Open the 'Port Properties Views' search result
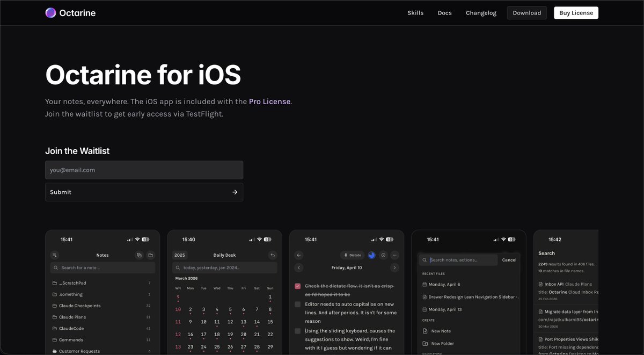Image resolution: width=644 pixels, height=355 pixels. (x=568, y=345)
